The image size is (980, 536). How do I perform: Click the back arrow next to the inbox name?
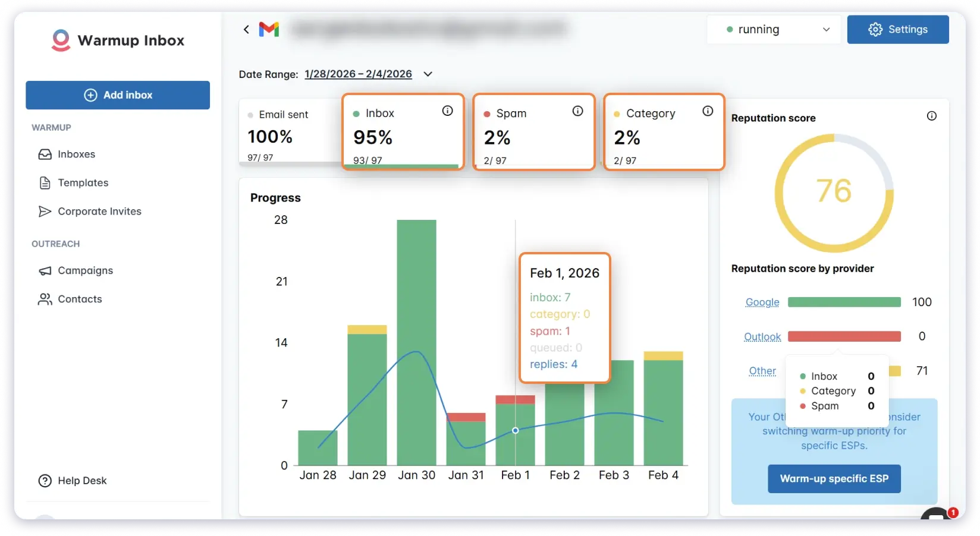(246, 29)
